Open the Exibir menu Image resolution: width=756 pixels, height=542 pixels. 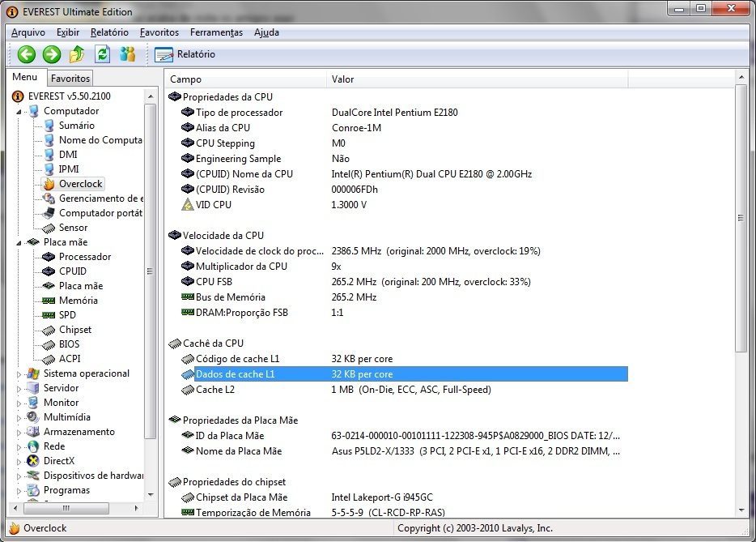(68, 32)
